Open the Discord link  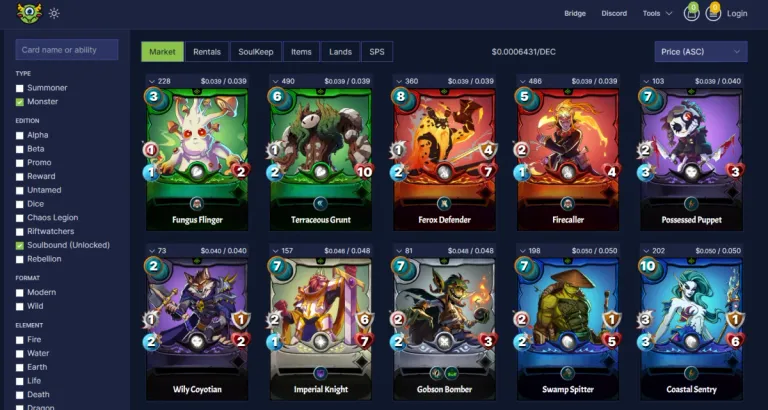pos(614,13)
